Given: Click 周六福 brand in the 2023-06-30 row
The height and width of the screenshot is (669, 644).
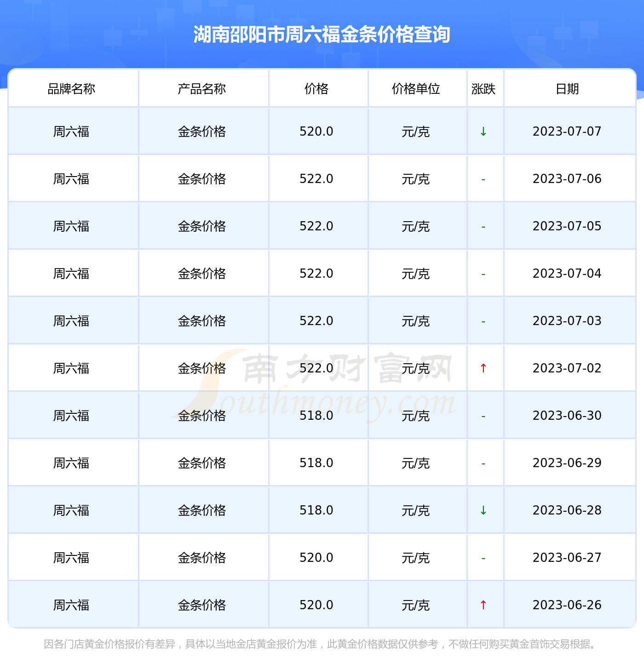Looking at the screenshot, I should tap(71, 416).
